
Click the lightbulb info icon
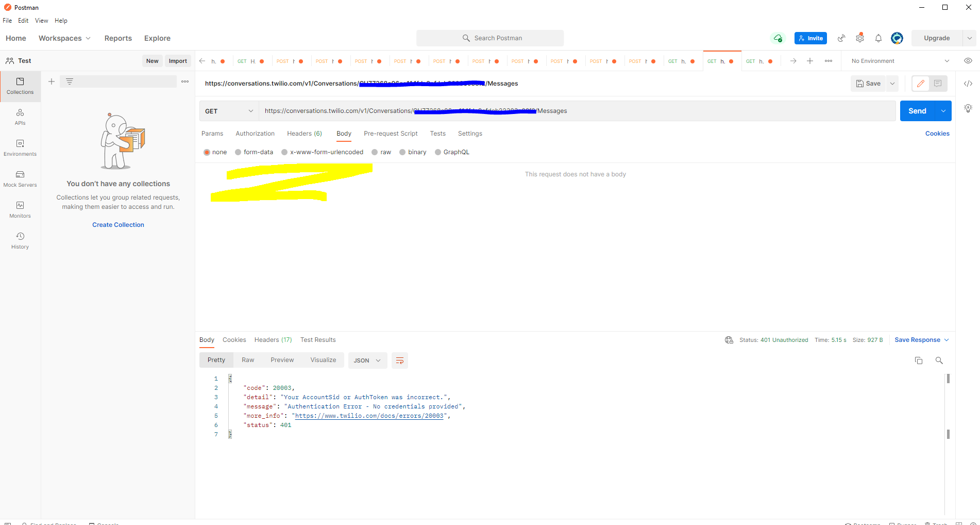click(x=968, y=108)
